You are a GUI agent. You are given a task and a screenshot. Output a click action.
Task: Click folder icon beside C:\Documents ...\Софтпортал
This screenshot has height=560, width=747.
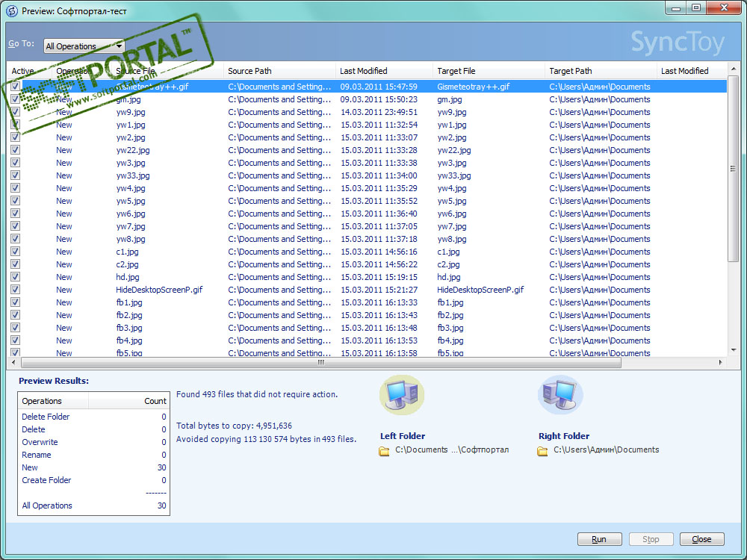[384, 451]
